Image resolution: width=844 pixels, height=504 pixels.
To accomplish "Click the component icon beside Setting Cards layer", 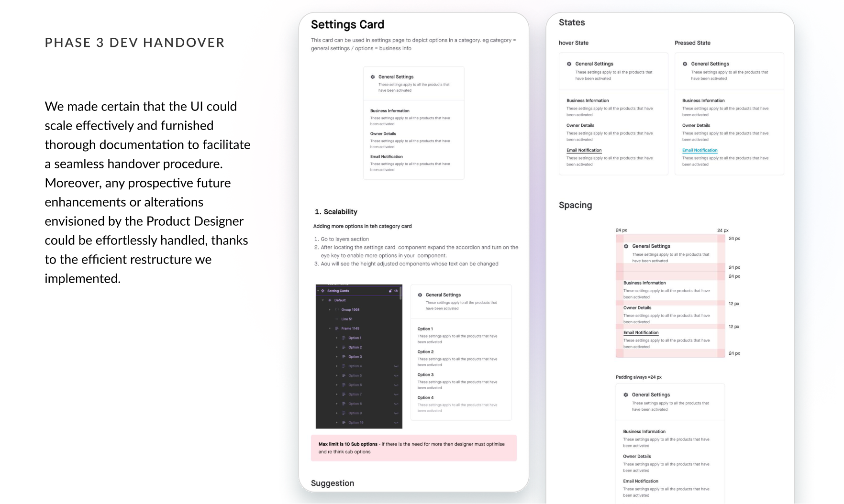I will tap(322, 291).
